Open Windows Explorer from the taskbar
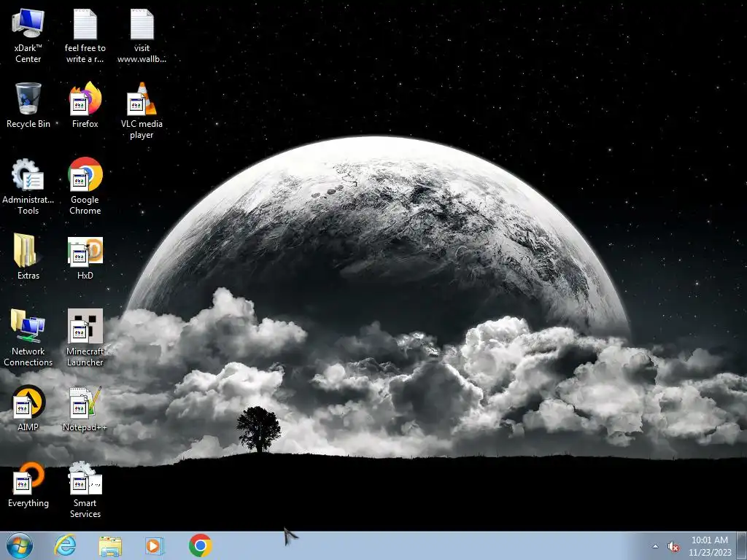Image resolution: width=747 pixels, height=560 pixels. pos(110,546)
